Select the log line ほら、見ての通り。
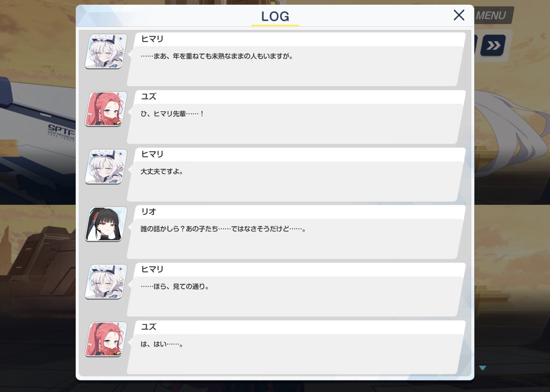This screenshot has height=392, width=550. (x=175, y=286)
